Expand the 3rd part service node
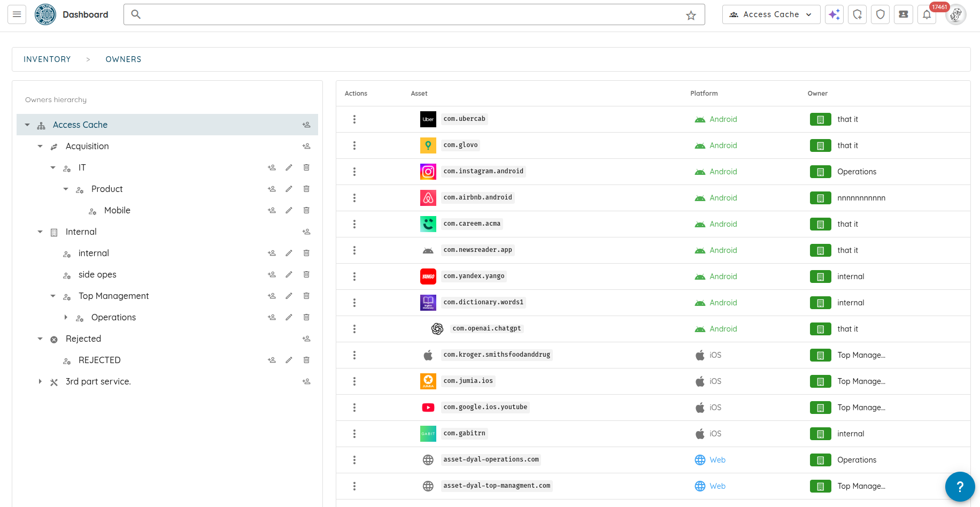 40,381
